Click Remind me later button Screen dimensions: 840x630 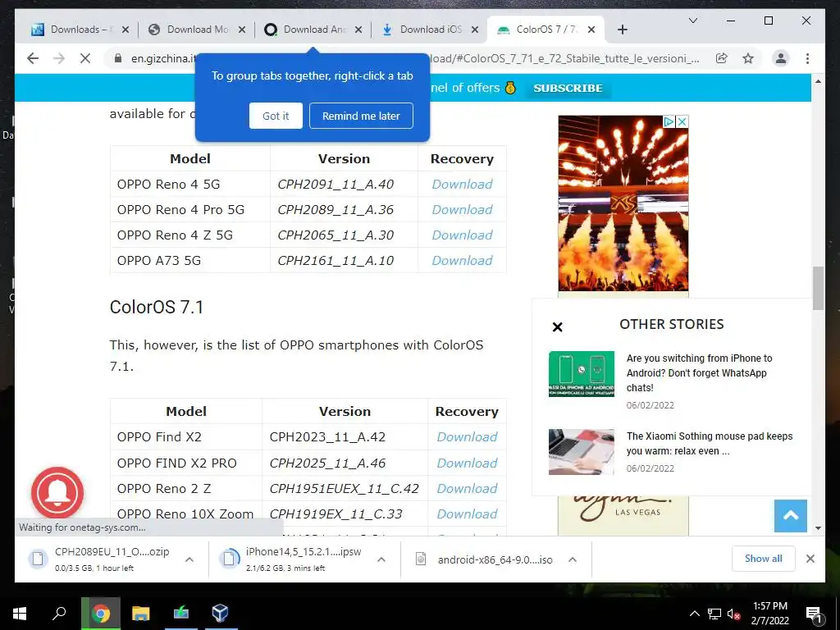click(361, 116)
